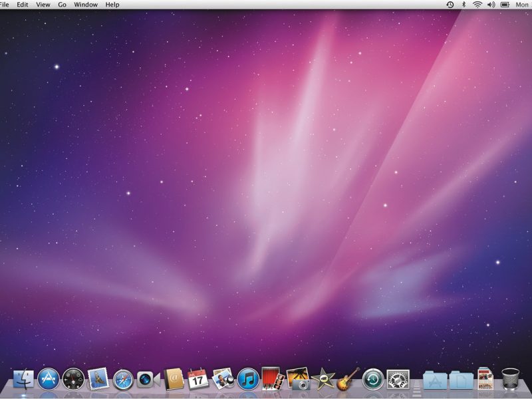Open the Window menu
532x399 pixels.
coord(86,5)
